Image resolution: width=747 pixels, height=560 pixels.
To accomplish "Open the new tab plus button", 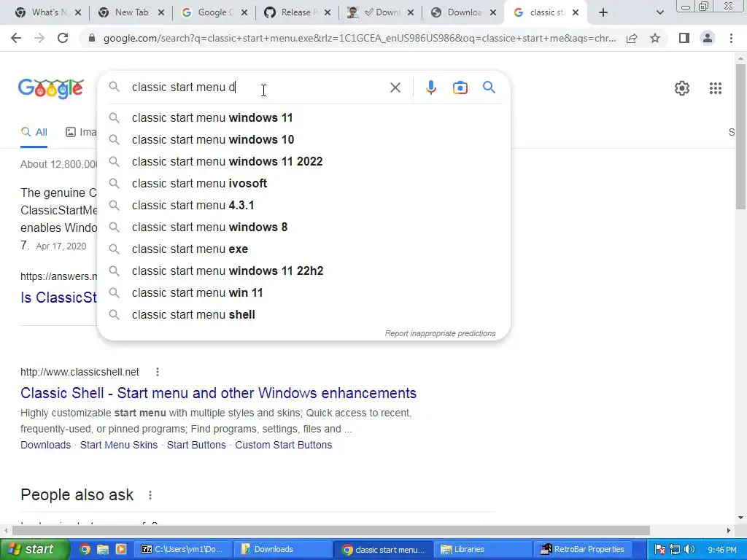I will (603, 13).
